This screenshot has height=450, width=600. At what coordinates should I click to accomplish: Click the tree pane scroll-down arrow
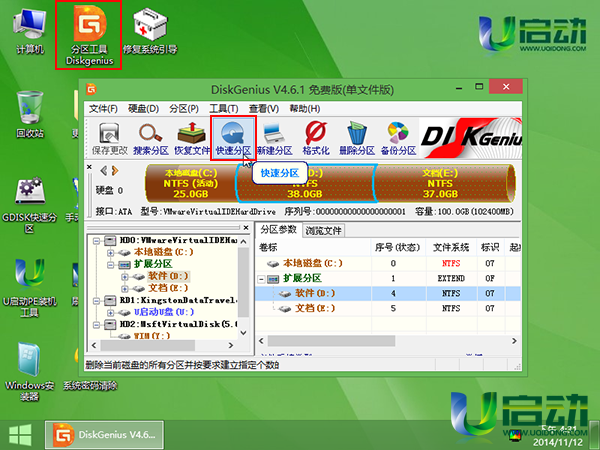243,333
